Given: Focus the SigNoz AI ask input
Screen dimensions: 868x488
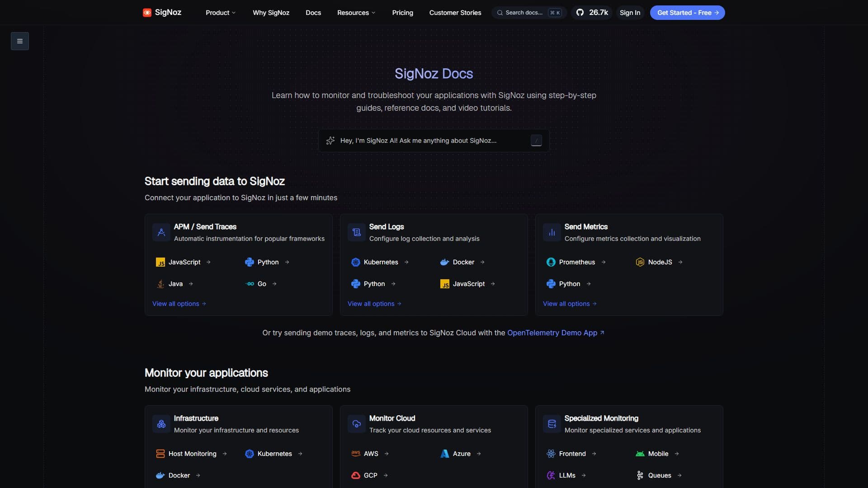Looking at the screenshot, I should pyautogui.click(x=434, y=141).
